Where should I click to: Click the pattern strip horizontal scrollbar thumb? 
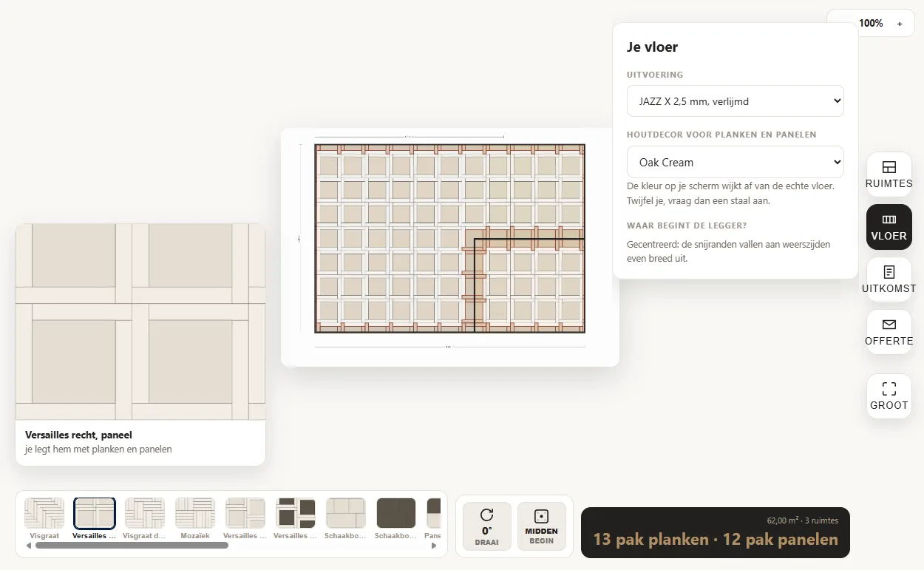tap(132, 546)
